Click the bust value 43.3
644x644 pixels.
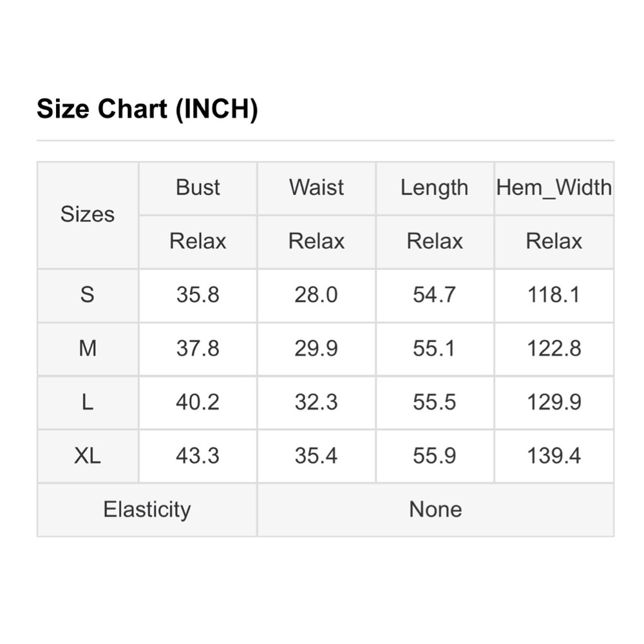(198, 456)
